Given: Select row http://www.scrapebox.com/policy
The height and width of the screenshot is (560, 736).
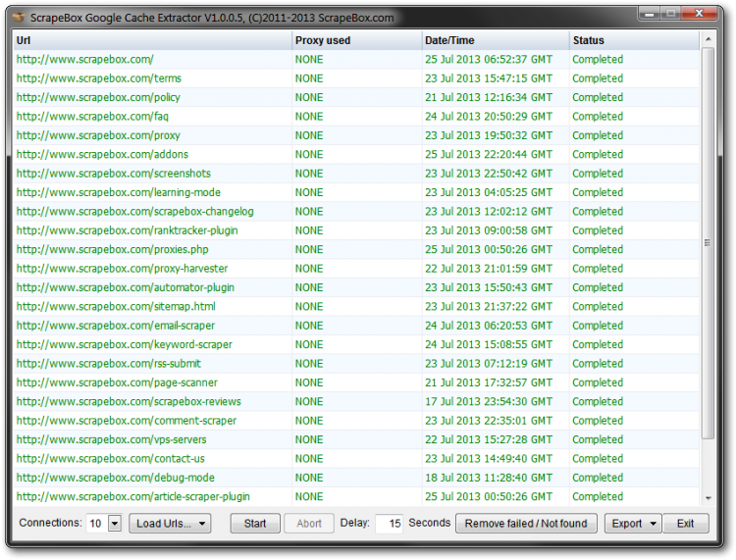Looking at the screenshot, I should pyautogui.click(x=356, y=97).
